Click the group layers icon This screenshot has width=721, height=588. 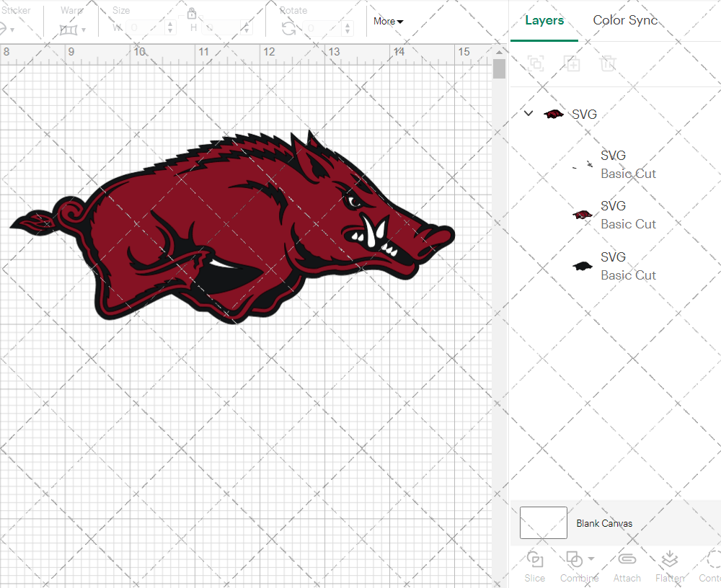(536, 63)
